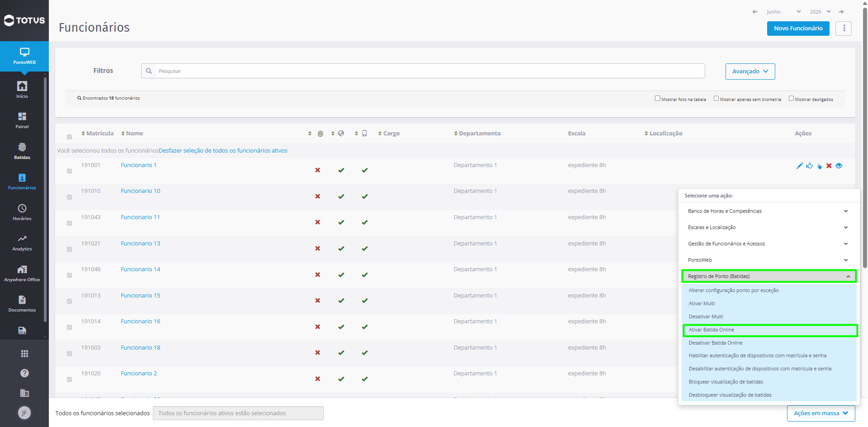868x427 pixels.
Task: Open Documentos in the sidebar
Action: [22, 304]
